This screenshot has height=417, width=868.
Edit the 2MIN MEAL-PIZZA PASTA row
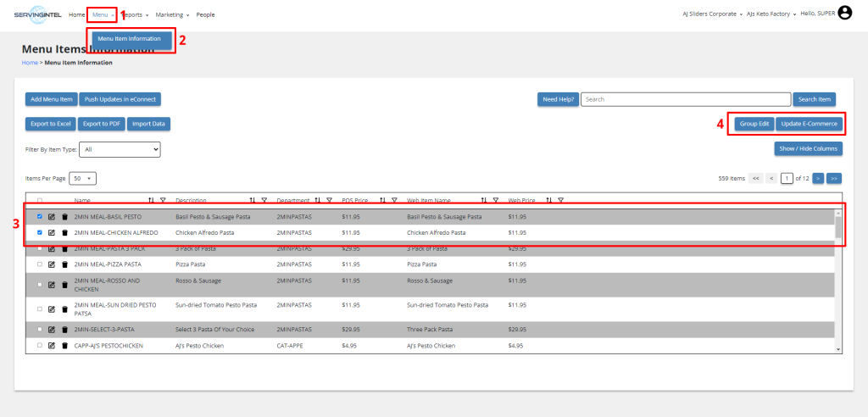pos(51,264)
